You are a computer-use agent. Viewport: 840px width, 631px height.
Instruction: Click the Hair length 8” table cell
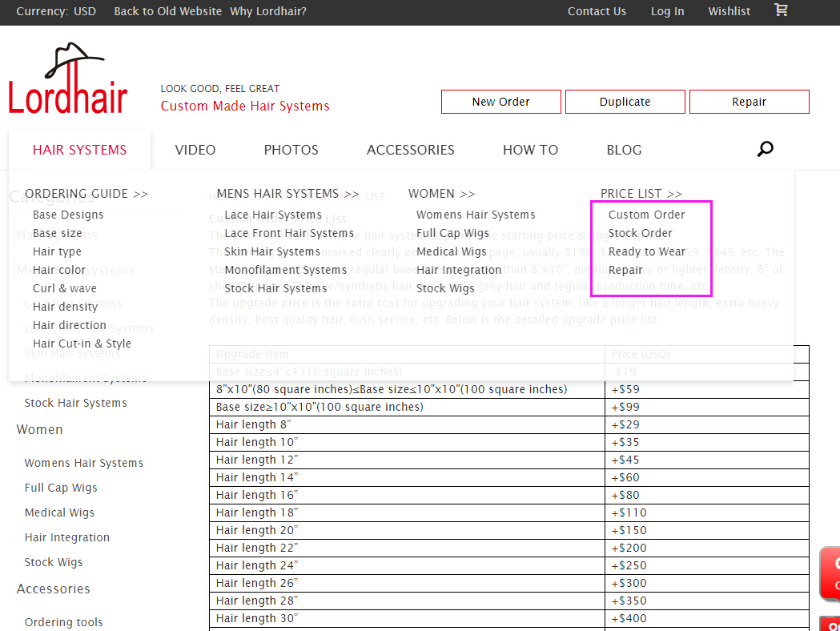click(x=407, y=424)
